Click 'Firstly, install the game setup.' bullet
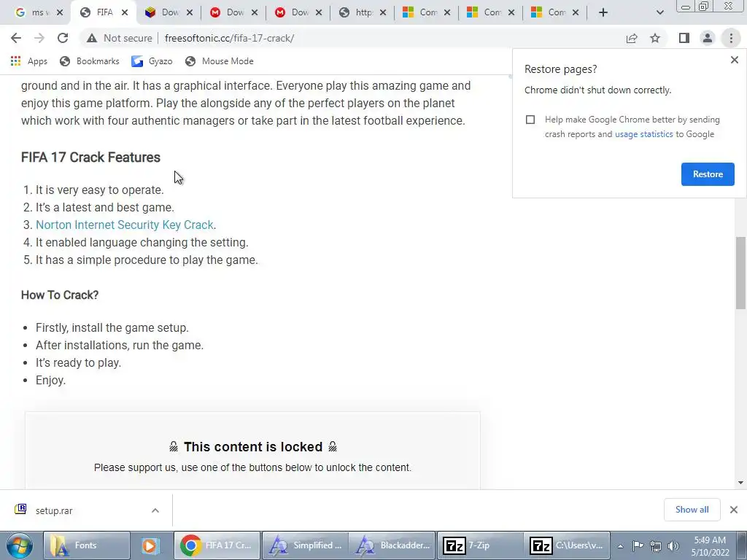Screen dimensions: 747x560 (112, 327)
